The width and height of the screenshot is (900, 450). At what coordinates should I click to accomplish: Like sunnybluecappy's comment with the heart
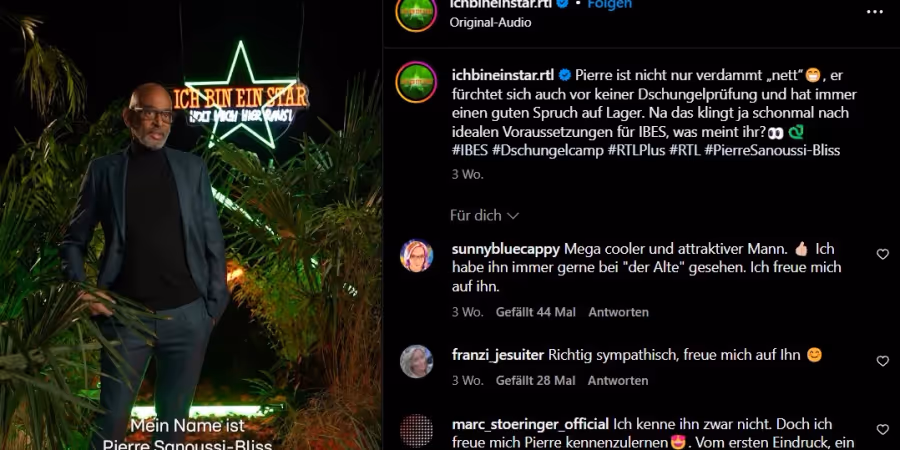pyautogui.click(x=882, y=254)
